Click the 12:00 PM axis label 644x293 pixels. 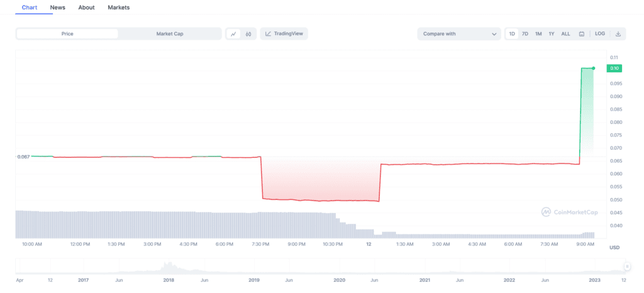pos(80,244)
